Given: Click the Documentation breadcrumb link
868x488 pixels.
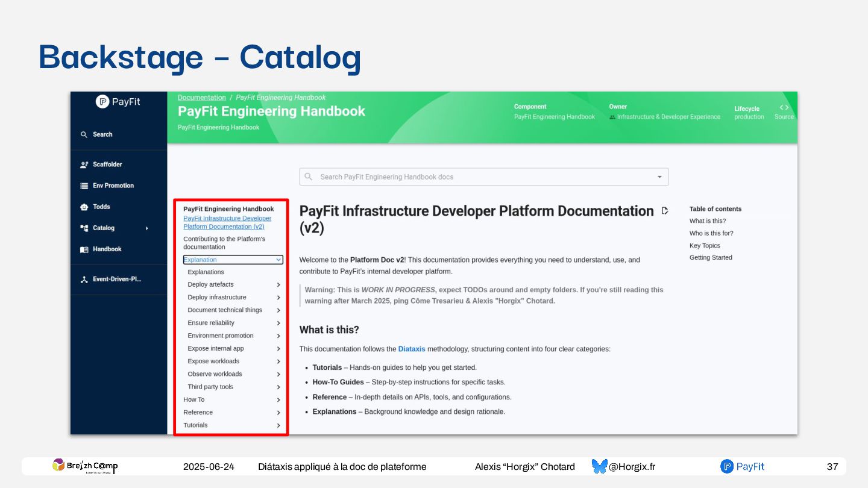Looking at the screenshot, I should click(x=202, y=98).
